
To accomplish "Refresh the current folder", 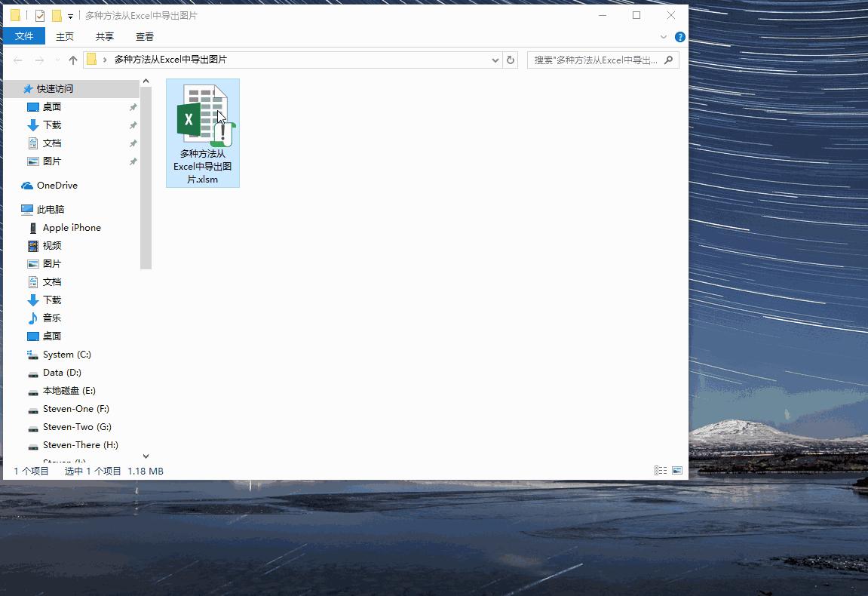I will 511,60.
